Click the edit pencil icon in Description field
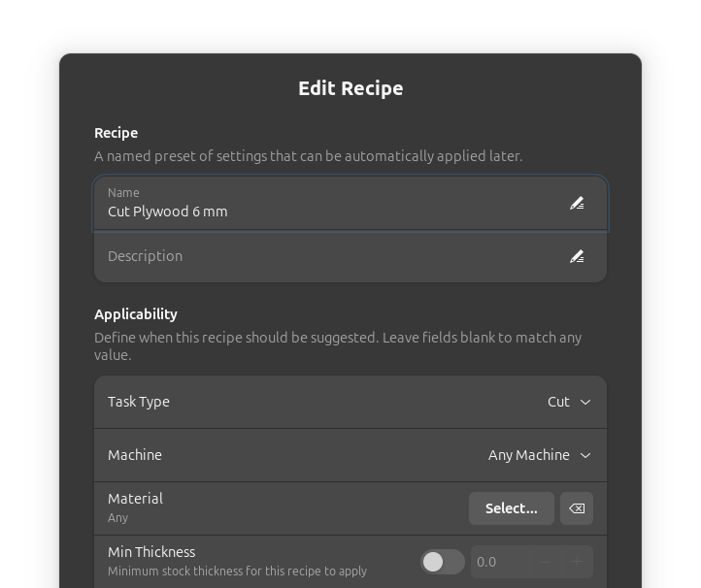 coord(577,256)
